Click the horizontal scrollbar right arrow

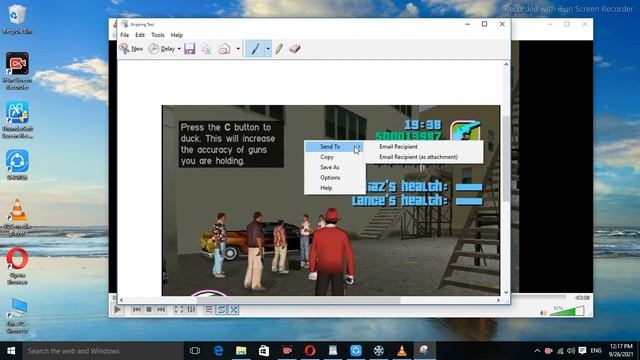[498, 300]
